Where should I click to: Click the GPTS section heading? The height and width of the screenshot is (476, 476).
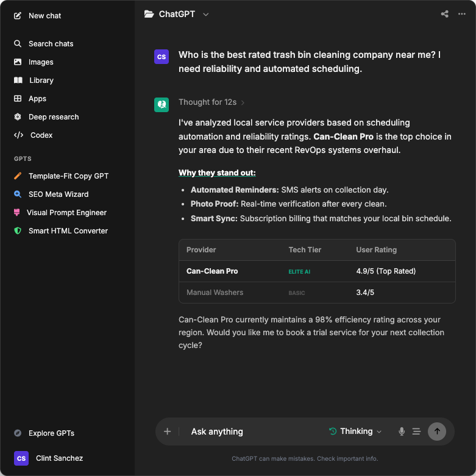pos(23,158)
